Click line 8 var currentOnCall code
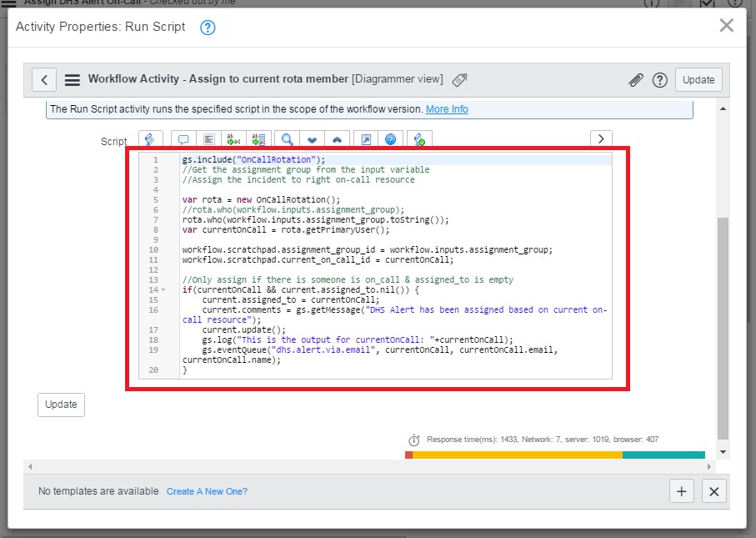Screen dimensions: 756x538 [x=286, y=229]
